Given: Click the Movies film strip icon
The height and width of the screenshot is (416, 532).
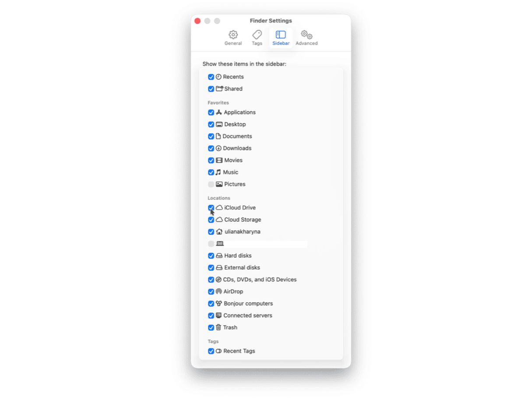Looking at the screenshot, I should coord(219,160).
